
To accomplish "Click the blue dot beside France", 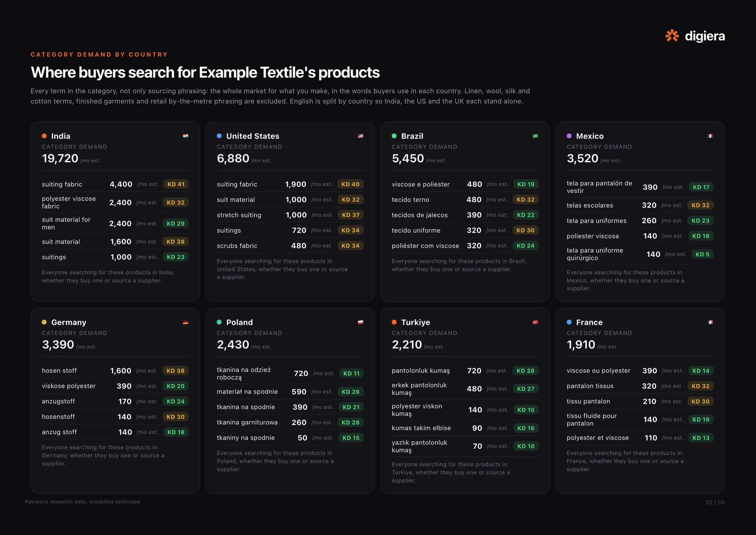I will (x=569, y=322).
